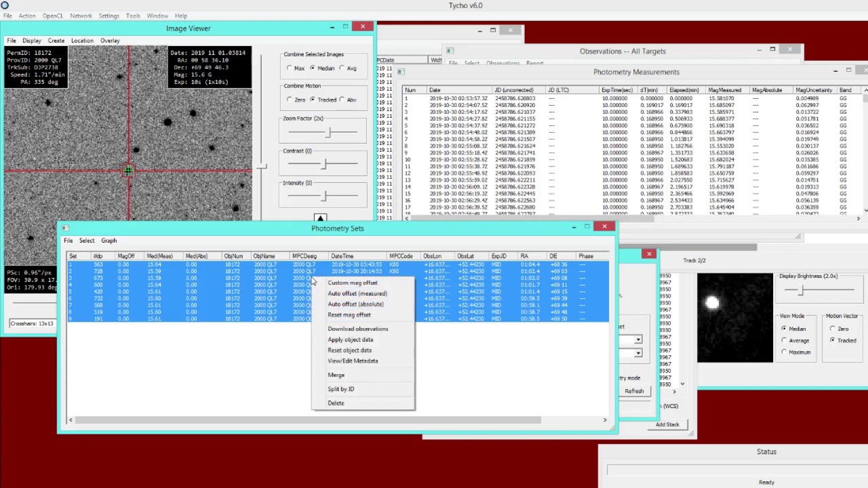Click the tracked object thumbnail image

[734, 317]
